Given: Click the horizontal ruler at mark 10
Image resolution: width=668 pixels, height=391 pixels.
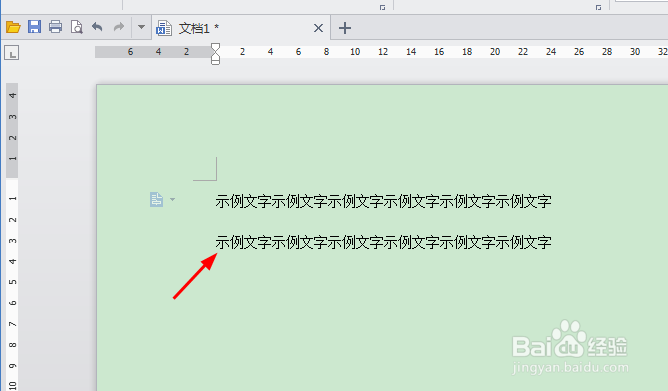Looking at the screenshot, I should 355,52.
